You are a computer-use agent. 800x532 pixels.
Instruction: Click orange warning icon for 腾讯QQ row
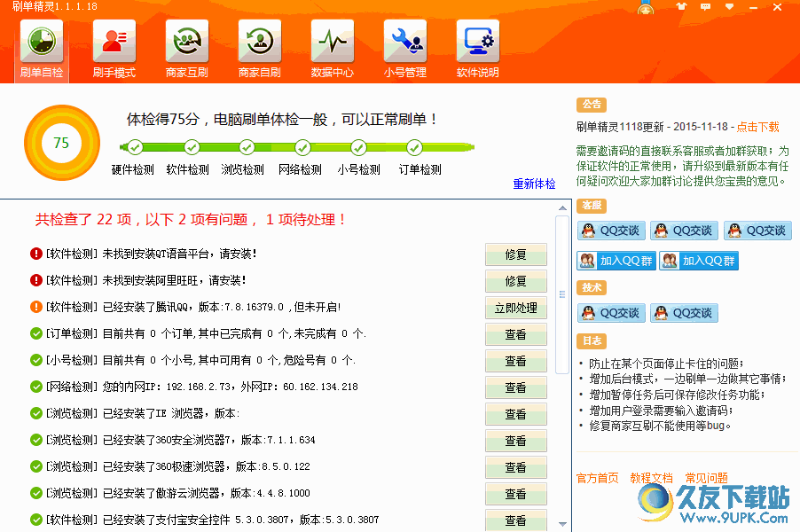tap(36, 307)
